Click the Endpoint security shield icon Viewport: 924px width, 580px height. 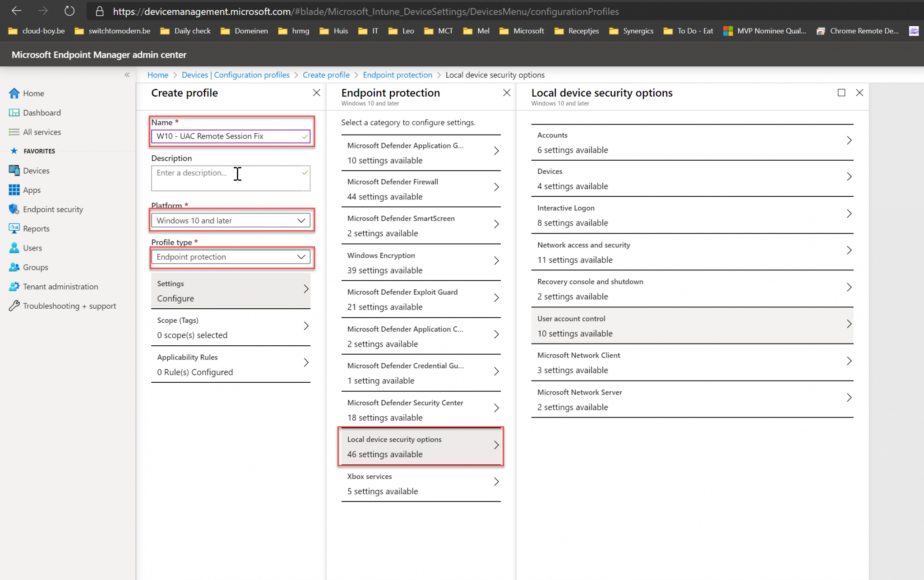(14, 209)
